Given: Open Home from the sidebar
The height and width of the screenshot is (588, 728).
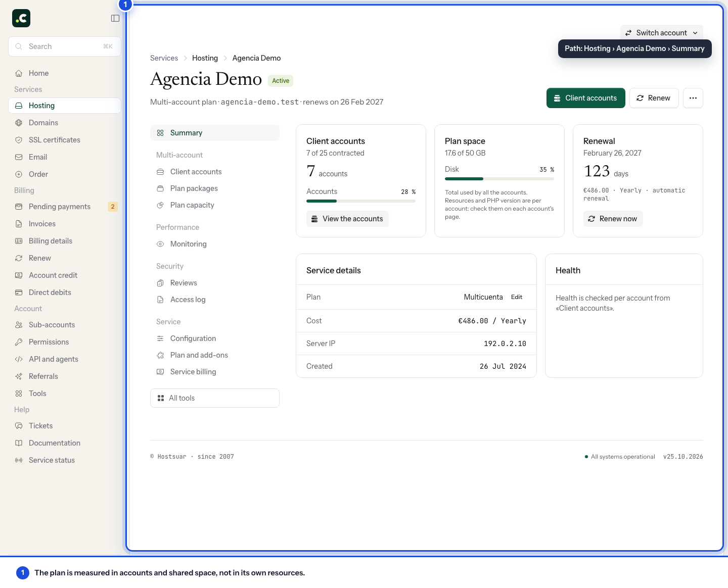Looking at the screenshot, I should coord(65,73).
